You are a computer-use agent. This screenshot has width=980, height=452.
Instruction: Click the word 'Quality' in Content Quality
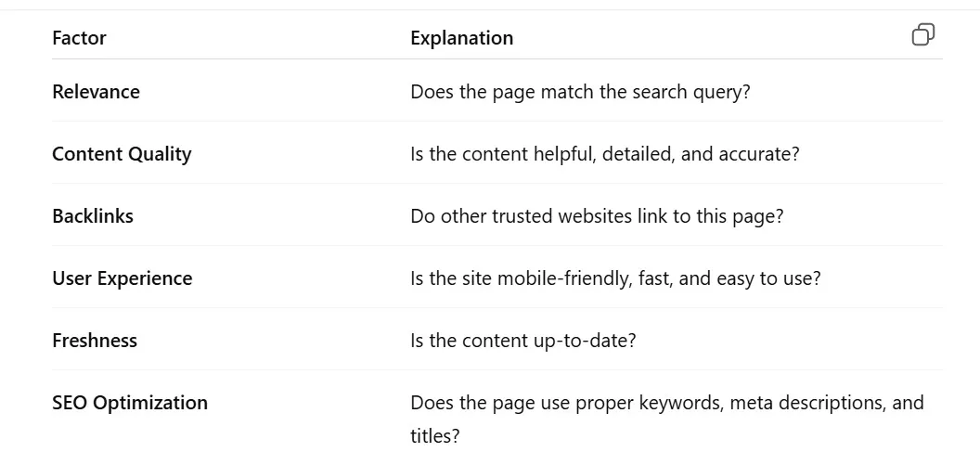160,154
